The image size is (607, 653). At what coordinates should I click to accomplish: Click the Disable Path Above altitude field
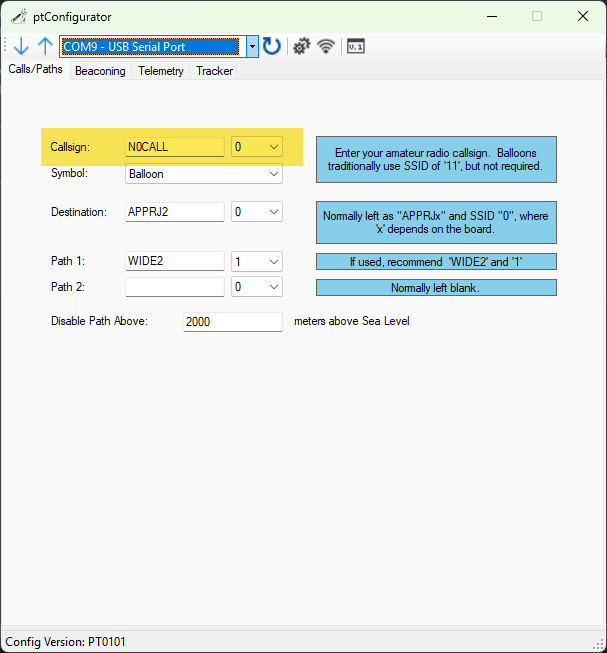pyautogui.click(x=233, y=322)
